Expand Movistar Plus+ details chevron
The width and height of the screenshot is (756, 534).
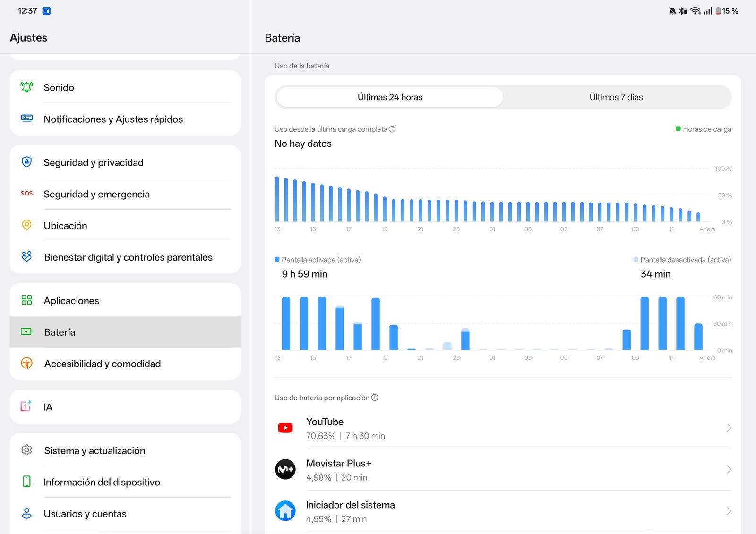(x=729, y=469)
